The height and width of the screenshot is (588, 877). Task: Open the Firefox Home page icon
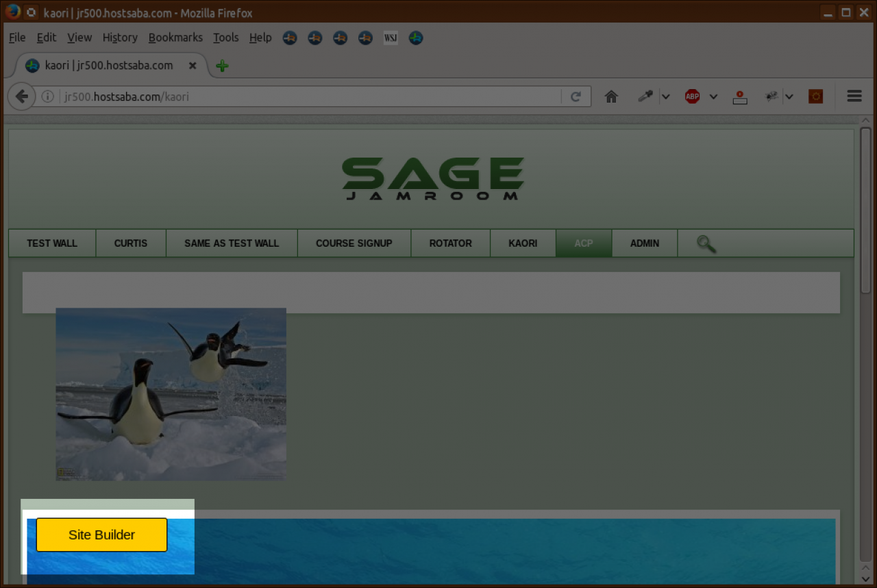[x=611, y=97]
